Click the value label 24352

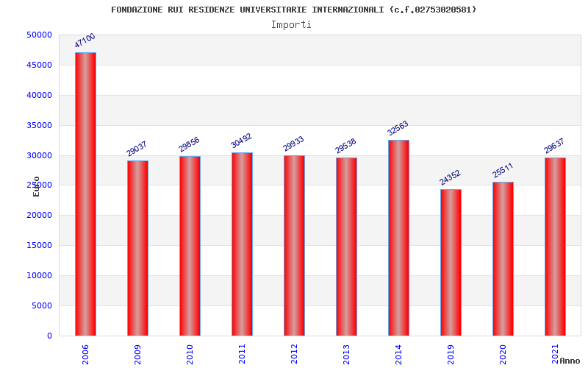tap(450, 177)
